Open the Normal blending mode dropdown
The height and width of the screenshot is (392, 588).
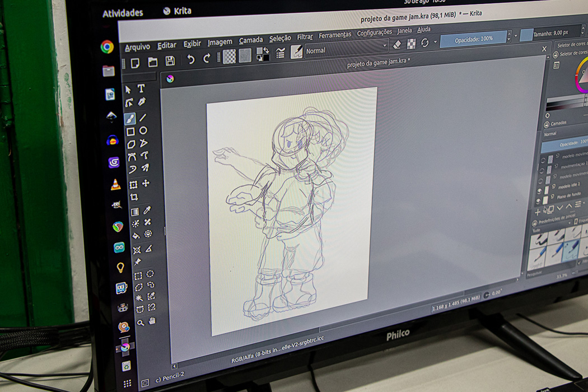coord(347,49)
